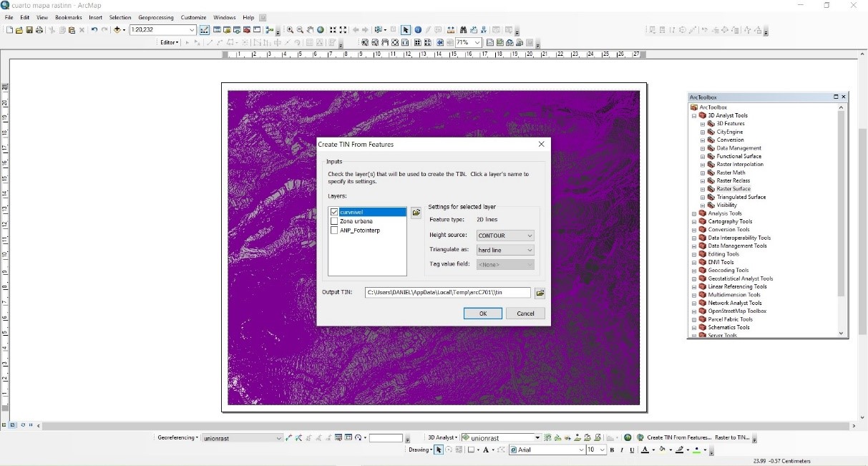Uncheck the curvnivel layer checkbox
The image size is (868, 466).
[334, 213]
